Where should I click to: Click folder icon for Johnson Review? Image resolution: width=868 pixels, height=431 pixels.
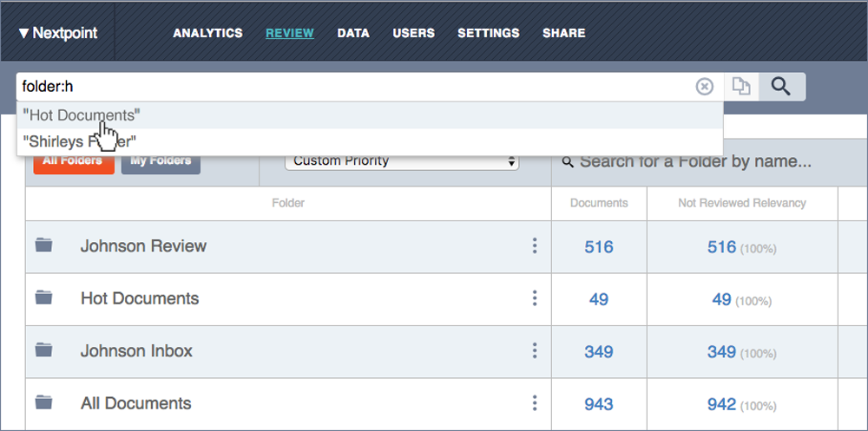click(43, 245)
